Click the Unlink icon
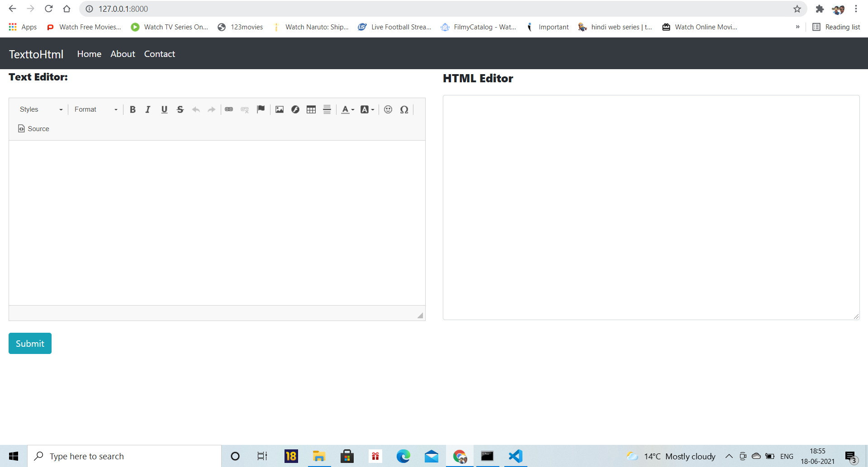Image resolution: width=868 pixels, height=467 pixels. (x=245, y=109)
